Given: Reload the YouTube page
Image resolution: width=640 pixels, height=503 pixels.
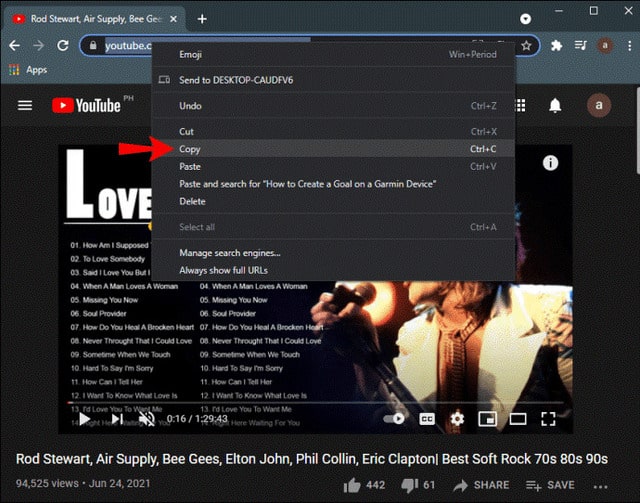Looking at the screenshot, I should pyautogui.click(x=62, y=46).
